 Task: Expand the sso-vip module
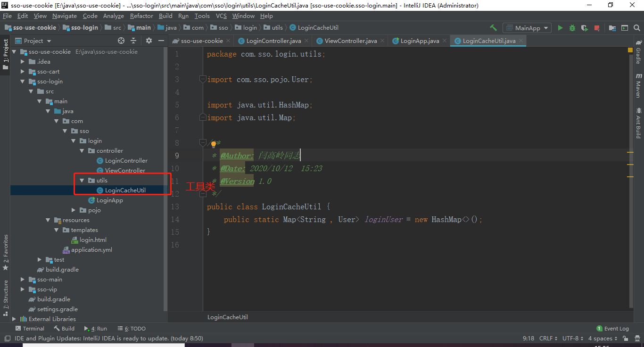(x=22, y=289)
